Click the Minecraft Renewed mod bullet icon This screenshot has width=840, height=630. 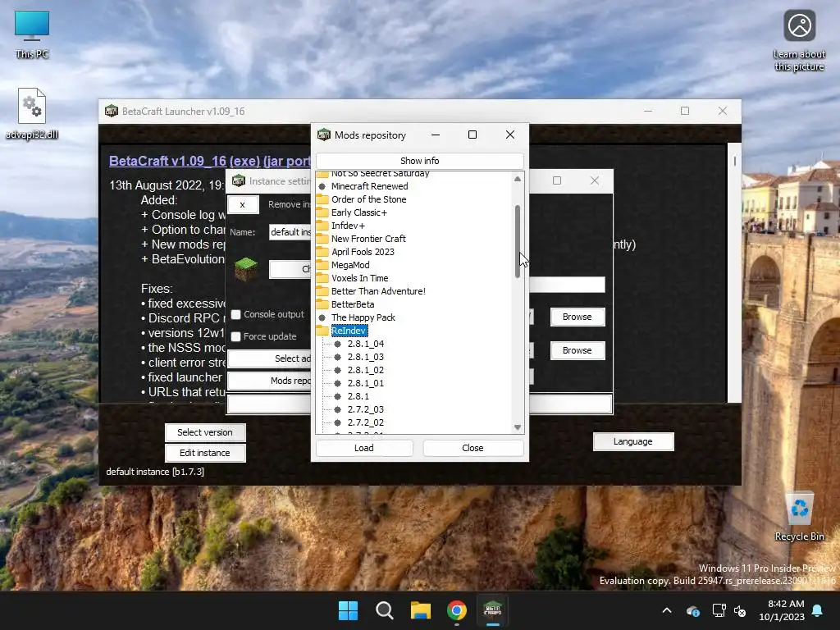[322, 186]
